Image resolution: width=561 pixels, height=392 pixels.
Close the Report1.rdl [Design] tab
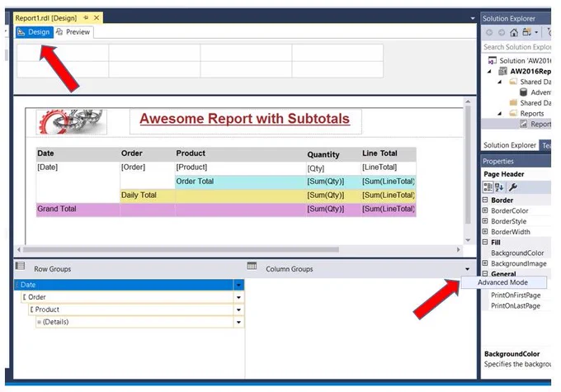[97, 17]
